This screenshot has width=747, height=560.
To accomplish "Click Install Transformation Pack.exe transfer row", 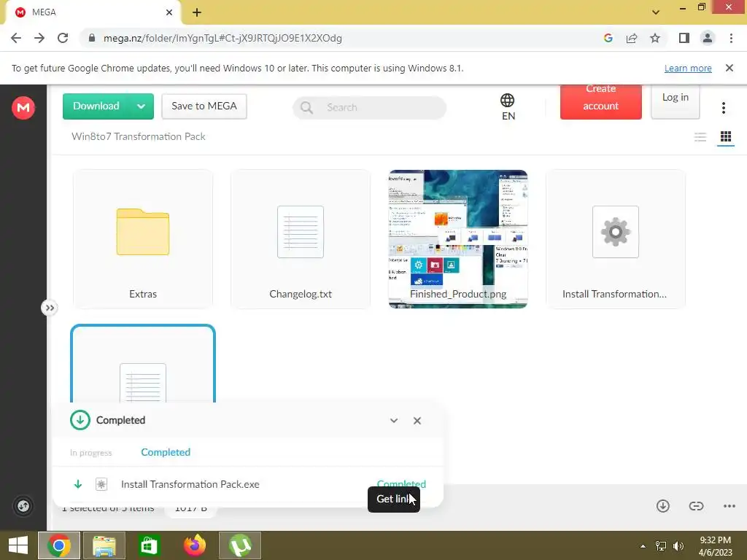I will point(248,484).
